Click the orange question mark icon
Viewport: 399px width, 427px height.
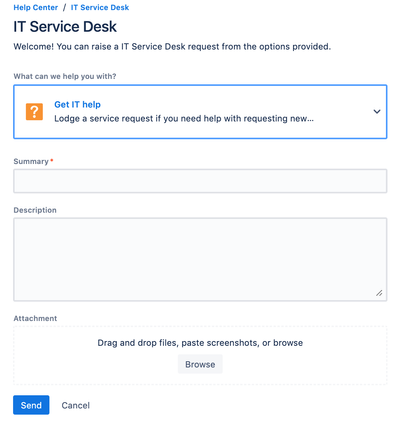pos(34,111)
